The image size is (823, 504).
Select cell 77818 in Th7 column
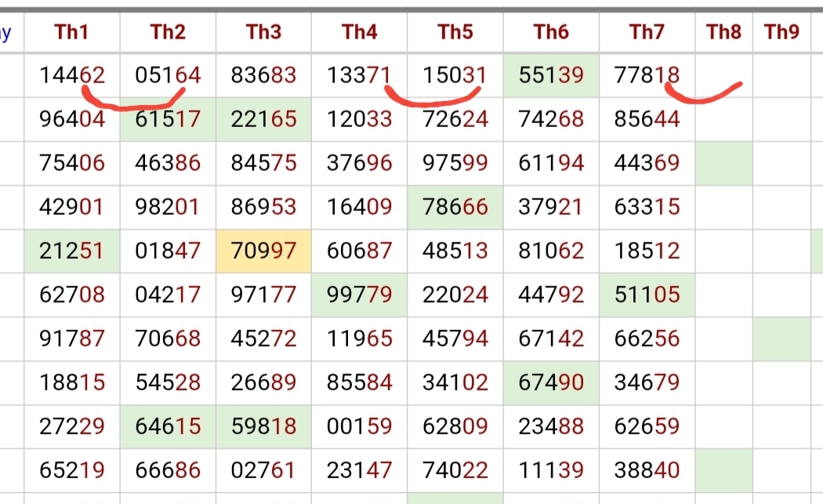[647, 75]
